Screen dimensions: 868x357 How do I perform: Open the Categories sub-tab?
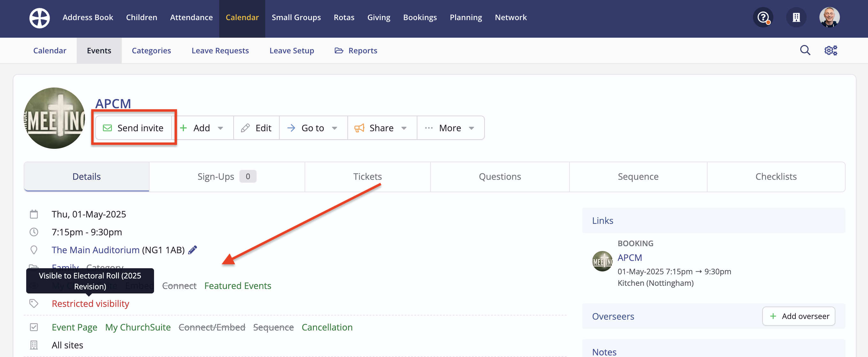[151, 50]
